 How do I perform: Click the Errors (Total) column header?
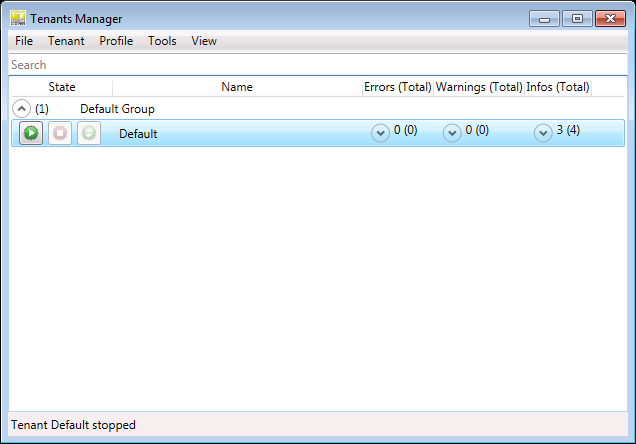[x=397, y=87]
